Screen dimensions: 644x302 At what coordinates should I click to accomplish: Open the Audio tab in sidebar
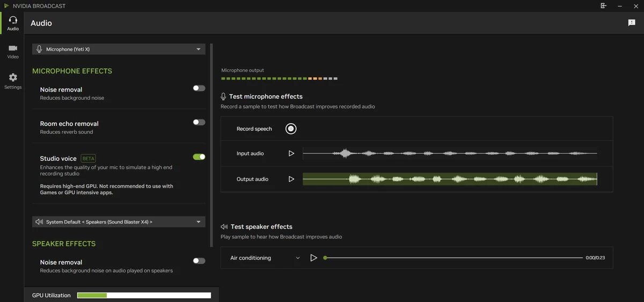coord(13,23)
